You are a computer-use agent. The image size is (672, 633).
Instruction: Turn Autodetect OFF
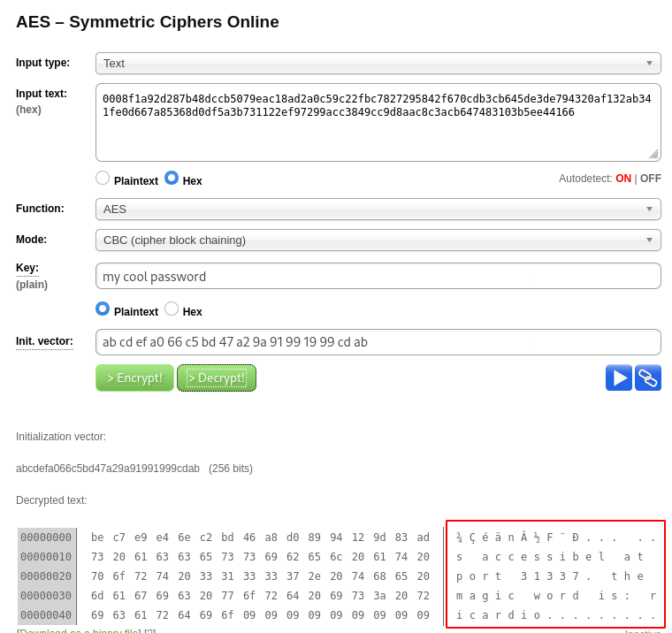point(651,179)
